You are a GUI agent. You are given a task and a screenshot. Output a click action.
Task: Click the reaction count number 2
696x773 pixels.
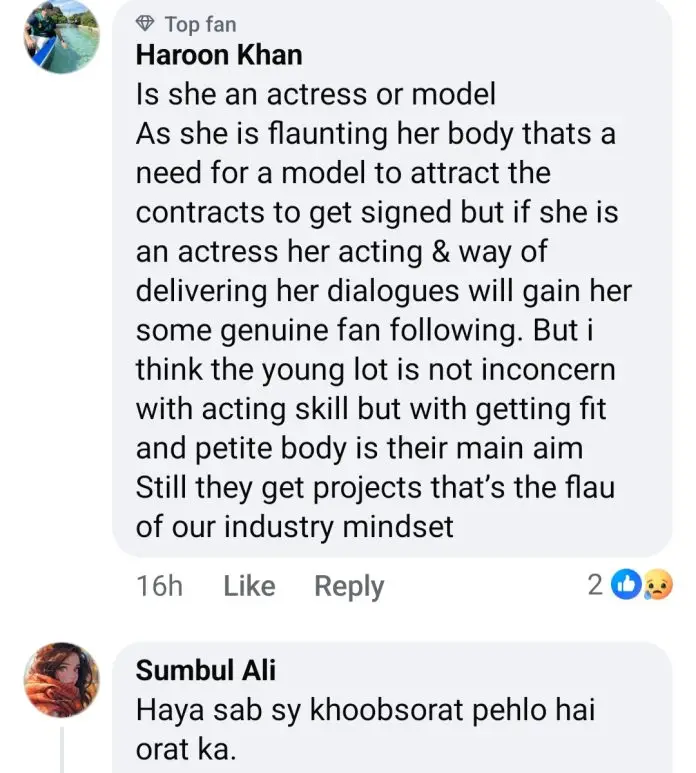(595, 585)
